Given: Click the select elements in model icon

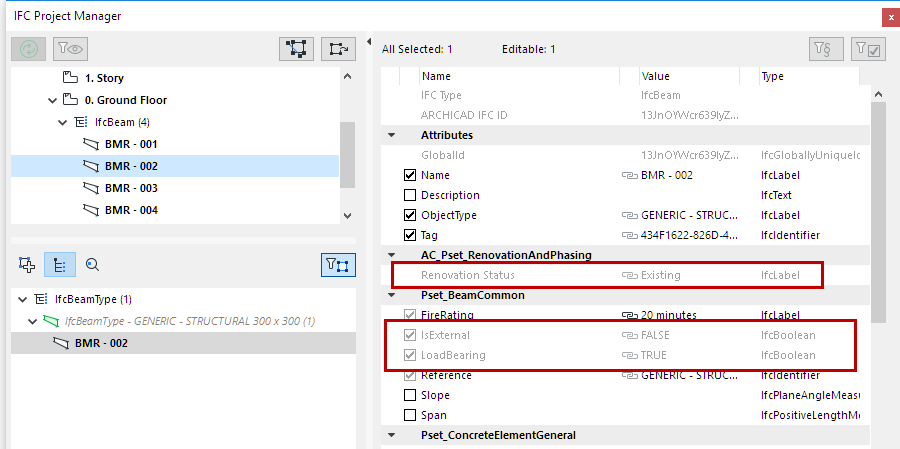Looking at the screenshot, I should [x=297, y=49].
